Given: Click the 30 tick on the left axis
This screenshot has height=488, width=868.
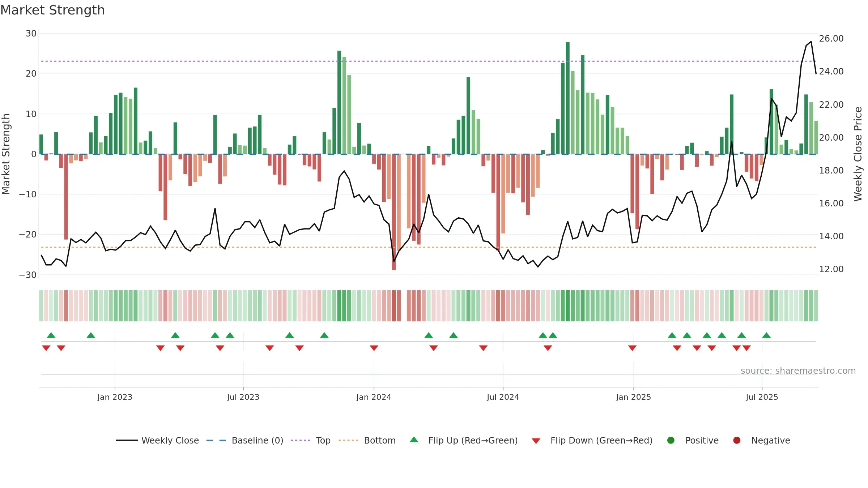Looking at the screenshot, I should point(31,34).
